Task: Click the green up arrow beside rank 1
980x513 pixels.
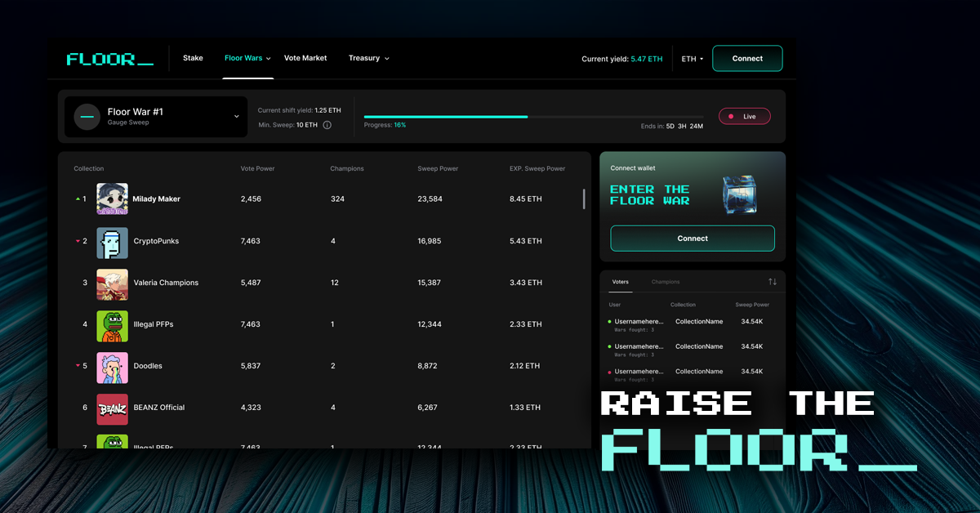Action: [78, 199]
